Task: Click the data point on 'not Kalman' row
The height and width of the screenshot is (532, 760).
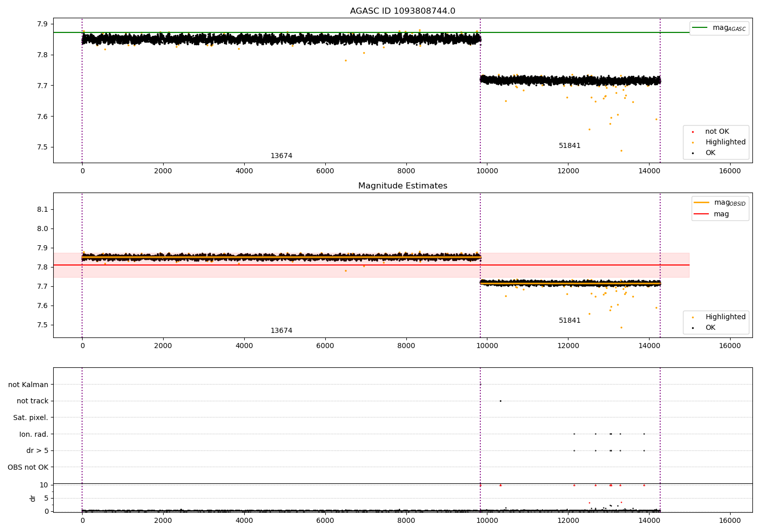Action: coord(480,385)
